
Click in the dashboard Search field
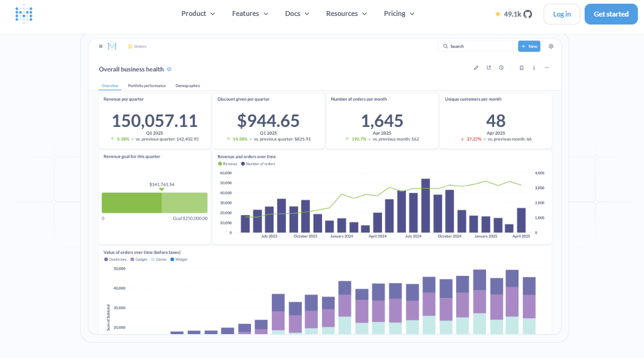(476, 47)
